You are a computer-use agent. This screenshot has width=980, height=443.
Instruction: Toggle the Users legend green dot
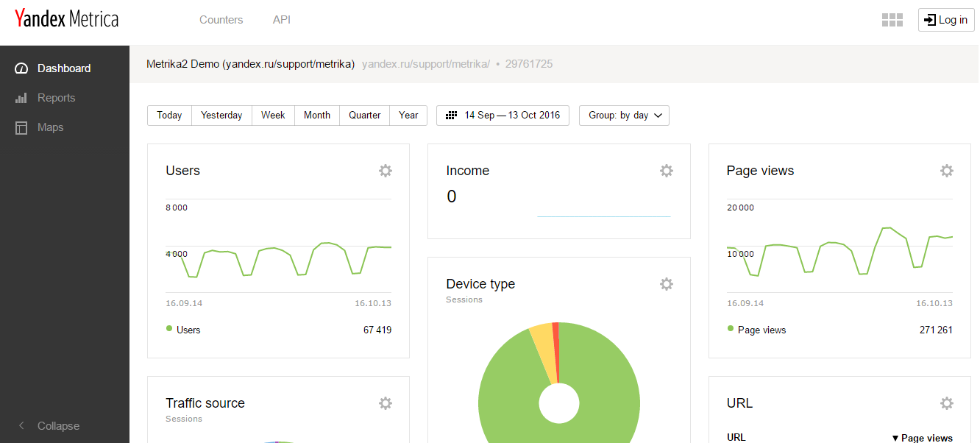pos(169,329)
